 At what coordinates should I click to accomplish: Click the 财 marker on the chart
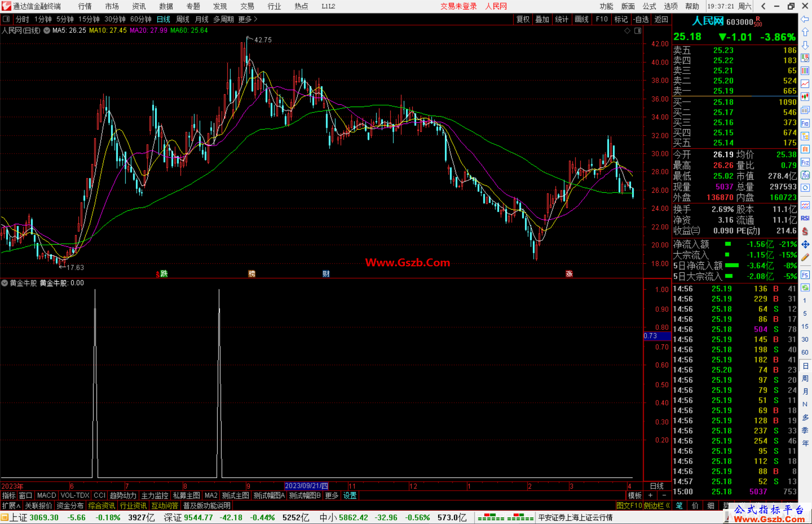(x=326, y=273)
